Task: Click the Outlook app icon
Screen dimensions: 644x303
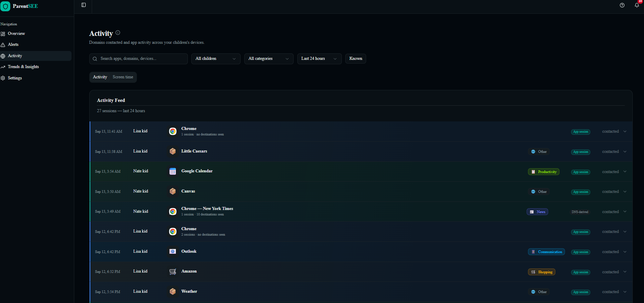Action: click(173, 251)
